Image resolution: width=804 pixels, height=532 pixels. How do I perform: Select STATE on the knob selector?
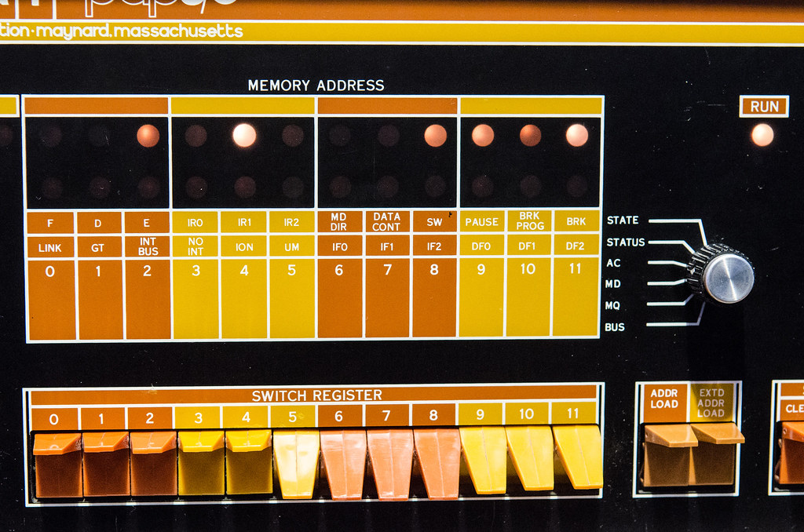623,220
